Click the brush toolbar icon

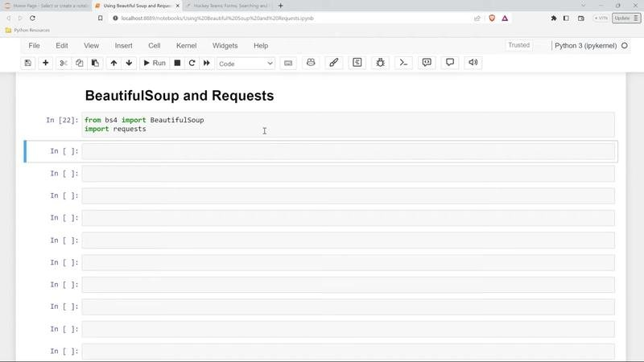334,63
